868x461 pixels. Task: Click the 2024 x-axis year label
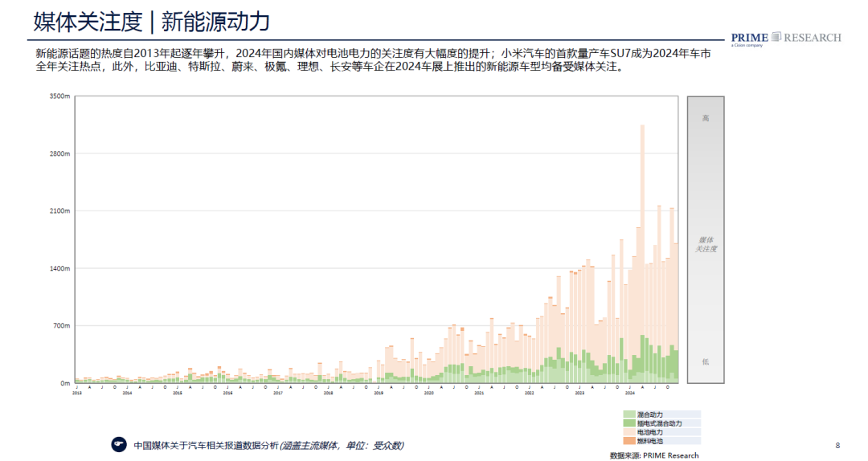[x=630, y=393]
